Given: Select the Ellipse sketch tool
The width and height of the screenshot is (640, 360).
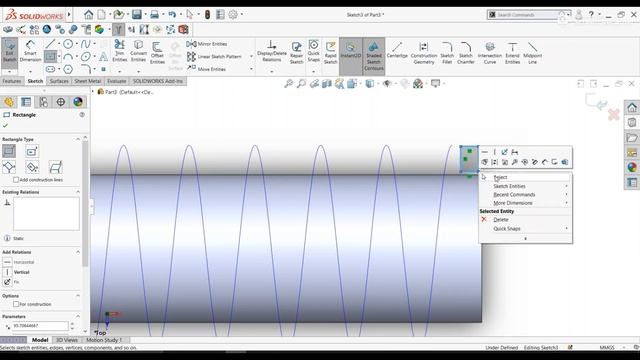Looking at the screenshot, I should pos(85,56).
